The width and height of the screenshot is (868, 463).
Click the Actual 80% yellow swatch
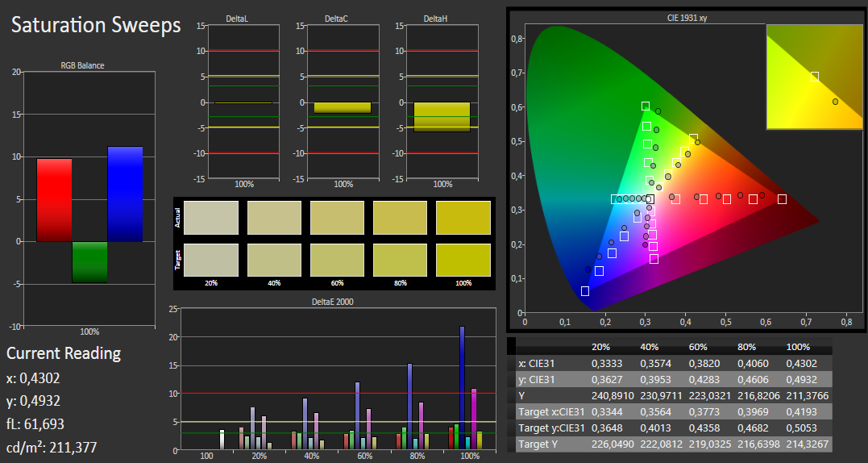coord(401,218)
